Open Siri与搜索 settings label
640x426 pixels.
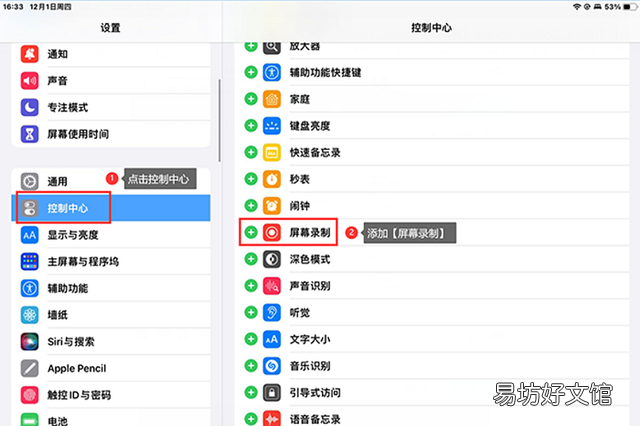(x=71, y=342)
